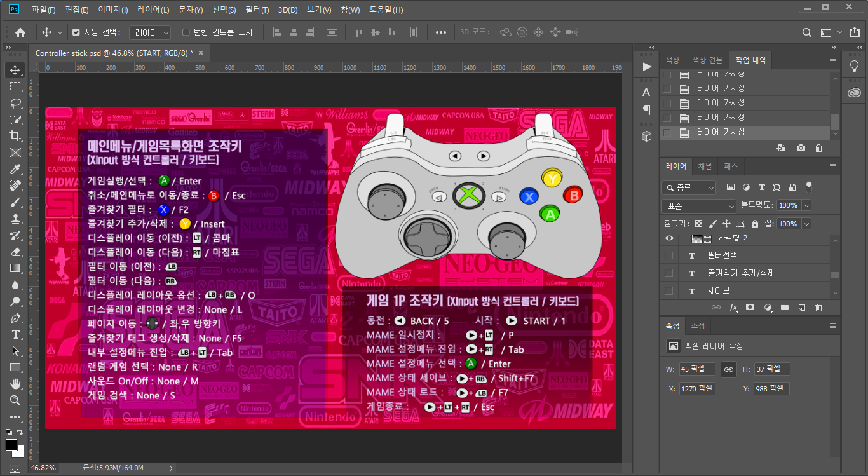Switch to the 조정 tab
868x476 pixels.
698,326
